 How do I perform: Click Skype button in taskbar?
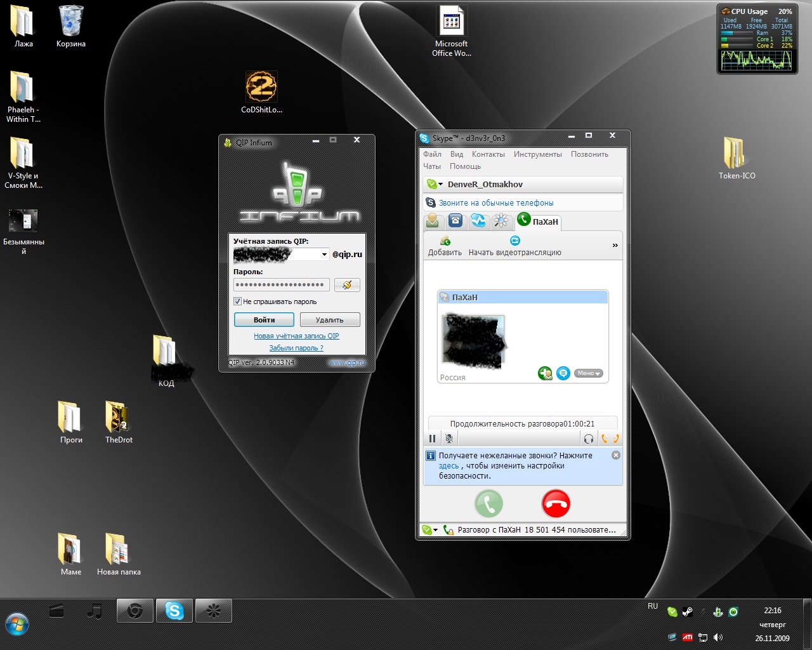(174, 611)
